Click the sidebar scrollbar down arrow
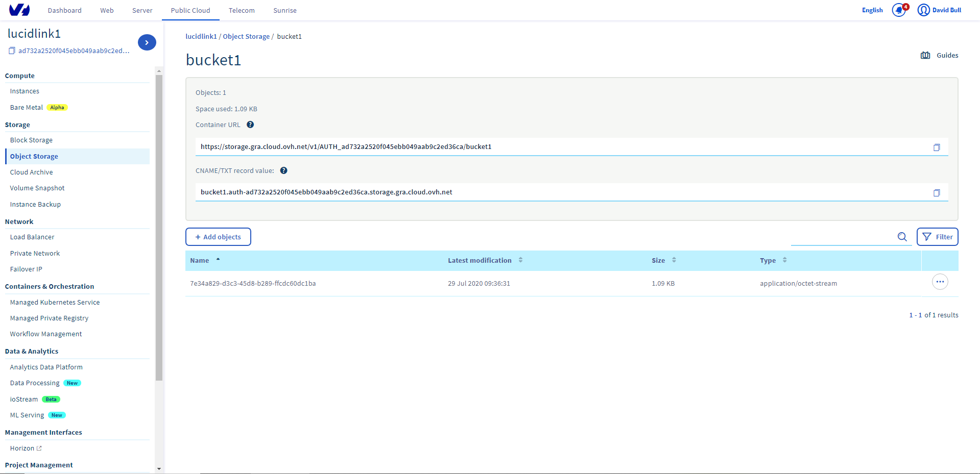This screenshot has height=474, width=980. tap(159, 468)
